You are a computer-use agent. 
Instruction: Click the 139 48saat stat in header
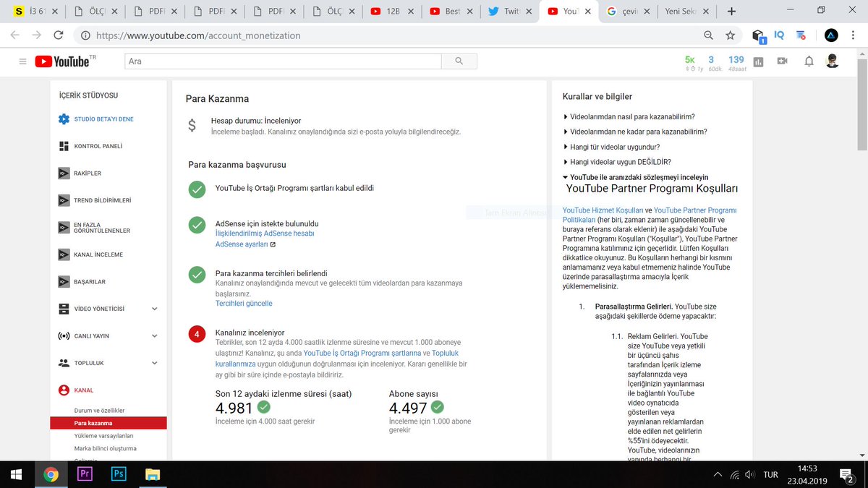pos(736,63)
